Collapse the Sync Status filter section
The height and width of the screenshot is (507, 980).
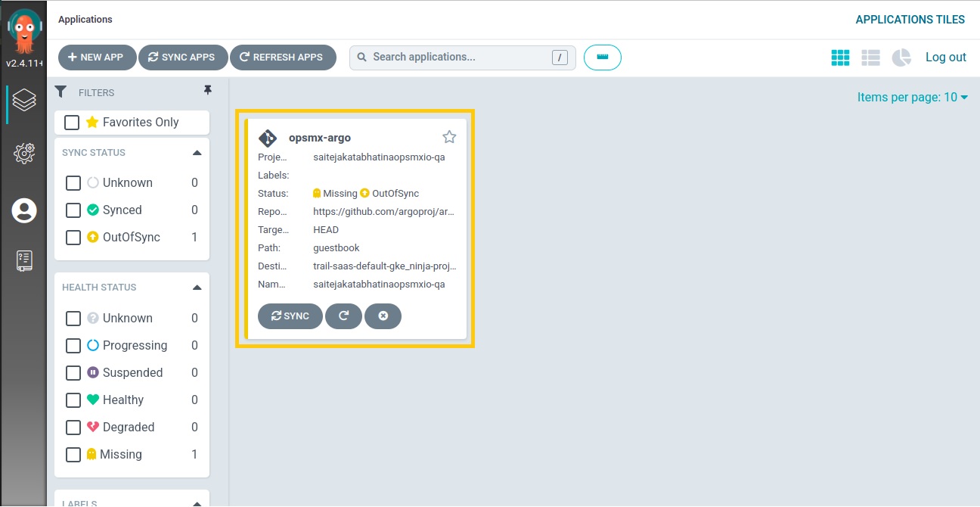pyautogui.click(x=197, y=153)
